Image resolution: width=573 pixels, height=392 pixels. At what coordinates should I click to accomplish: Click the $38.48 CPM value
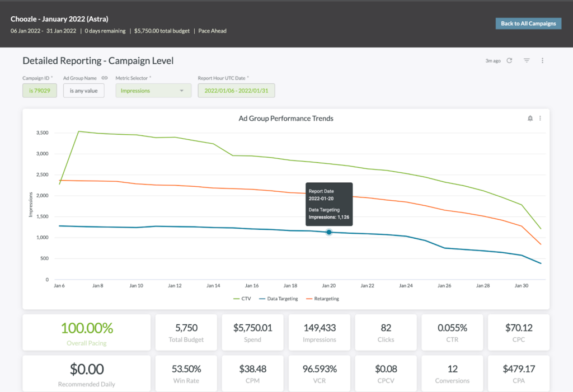tap(252, 369)
